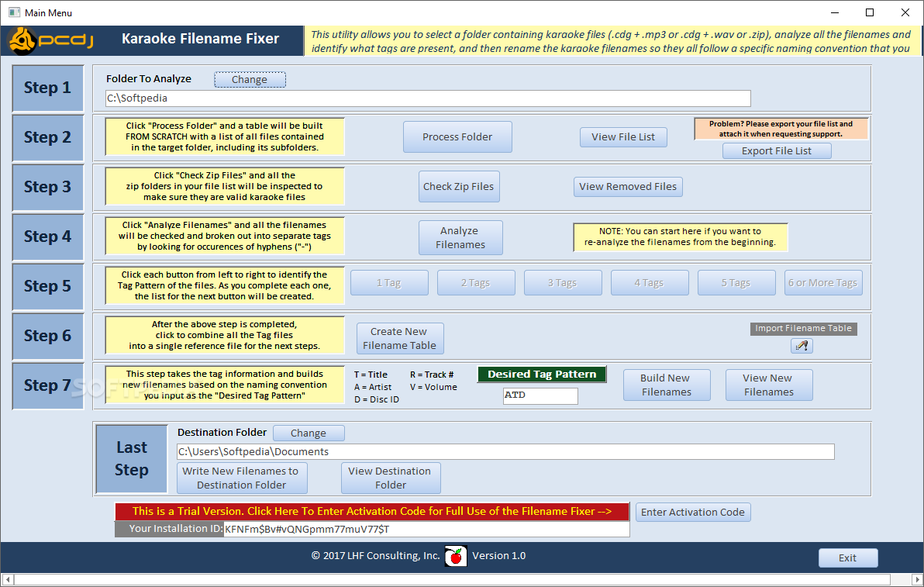The image size is (924, 587).
Task: Maximize the Main Menu window
Action: pos(870,12)
